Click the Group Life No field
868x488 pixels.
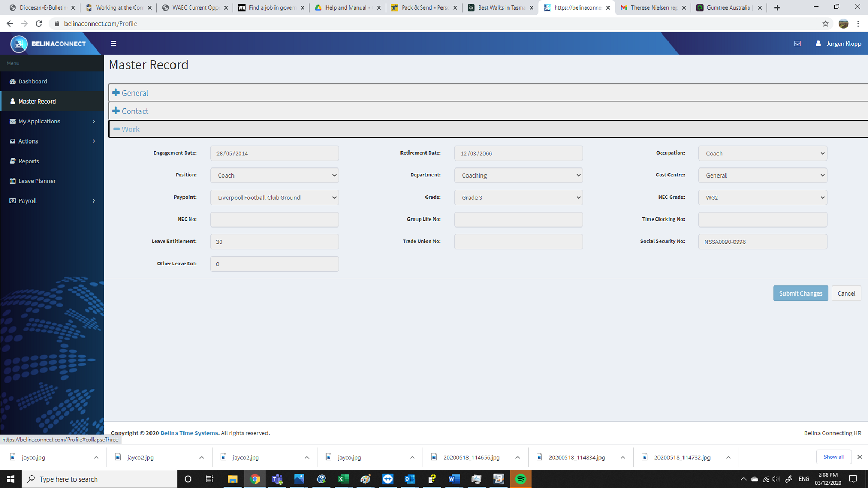[x=519, y=220]
